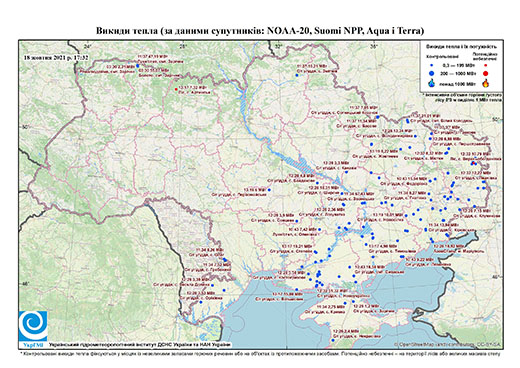Image resolution: width=520 pixels, height=368 pixels.
Task: Click the УкрГМІ spiral logo
Action: point(33,326)
